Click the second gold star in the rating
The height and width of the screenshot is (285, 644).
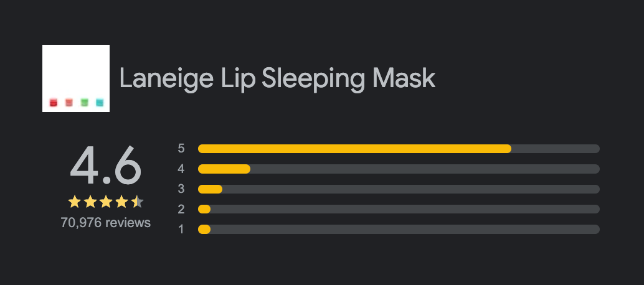pyautogui.click(x=90, y=201)
